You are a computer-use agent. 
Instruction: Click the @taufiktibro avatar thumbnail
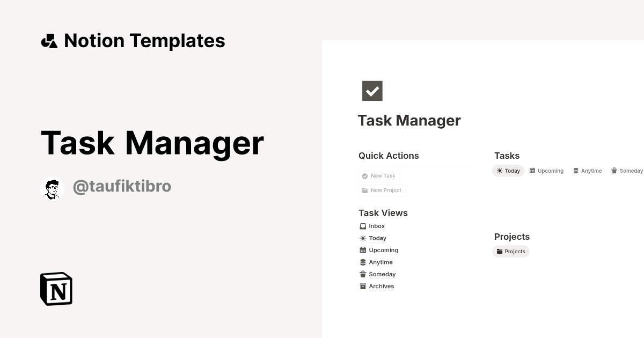tap(52, 188)
